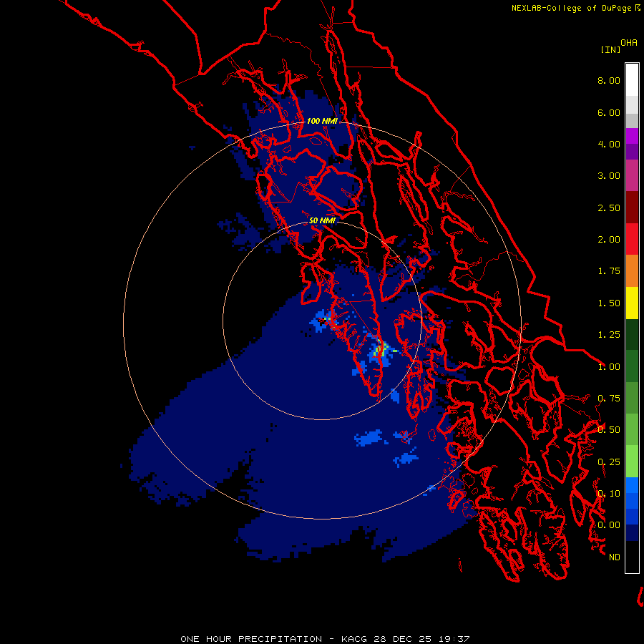Pick the bright magenta swatch in the color scale
This screenshot has height=644, width=644.
tap(632, 136)
